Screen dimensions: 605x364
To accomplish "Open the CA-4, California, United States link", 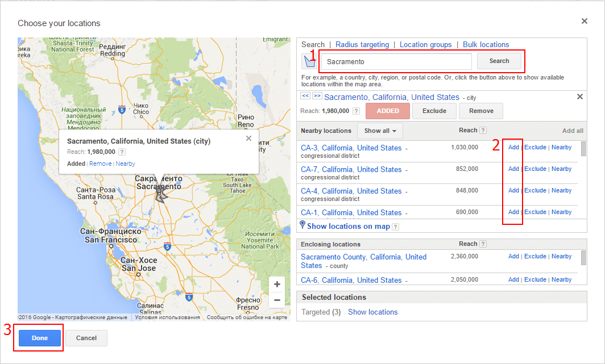I will pos(351,191).
